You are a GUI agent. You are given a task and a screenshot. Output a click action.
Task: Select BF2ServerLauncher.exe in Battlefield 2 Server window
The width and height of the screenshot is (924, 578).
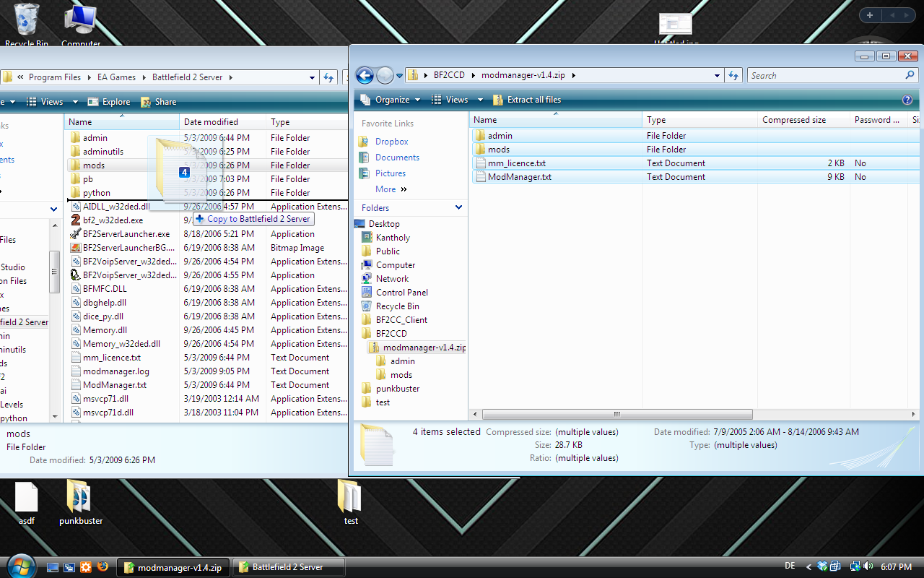[x=126, y=234]
